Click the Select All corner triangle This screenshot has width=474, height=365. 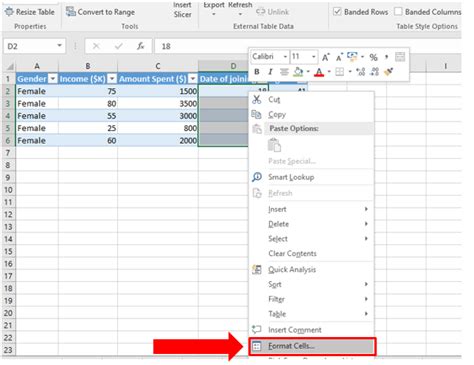pos(10,66)
